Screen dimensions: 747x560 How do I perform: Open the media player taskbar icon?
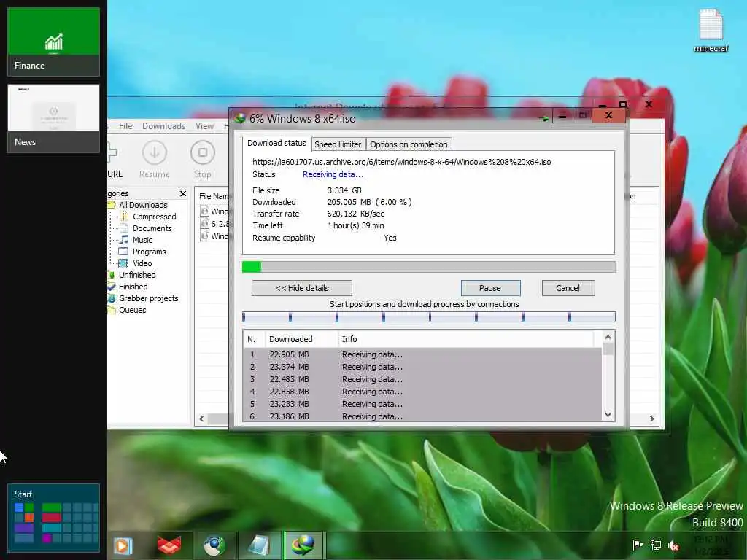(123, 545)
